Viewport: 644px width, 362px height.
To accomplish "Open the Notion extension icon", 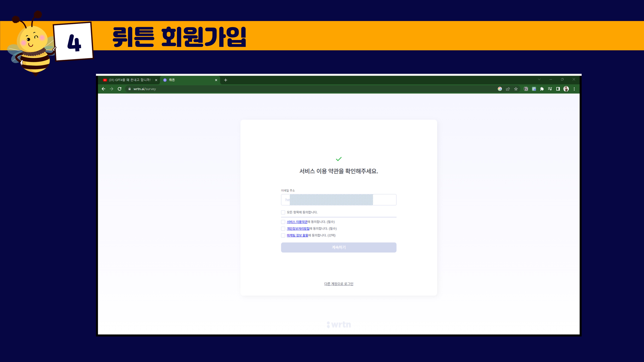I will click(x=526, y=89).
